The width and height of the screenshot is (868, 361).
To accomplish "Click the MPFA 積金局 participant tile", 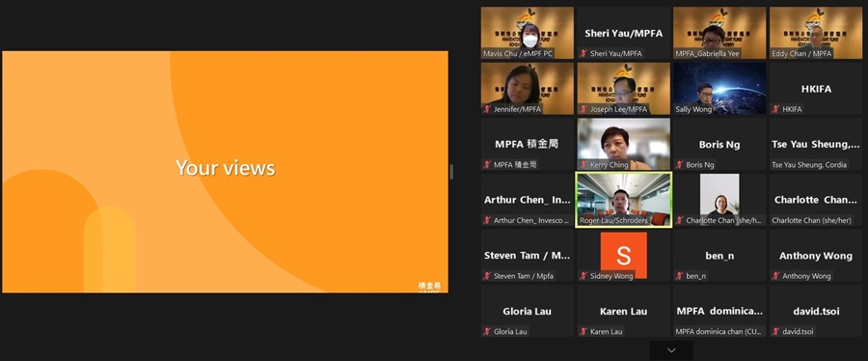I will tap(527, 144).
